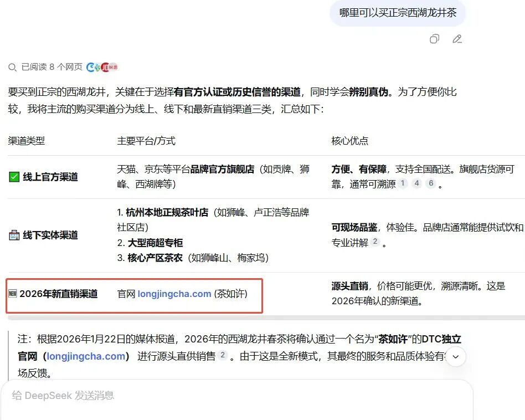The image size is (525, 420).
Task: Click the bold 茶如许 in the note
Action: [x=393, y=339]
